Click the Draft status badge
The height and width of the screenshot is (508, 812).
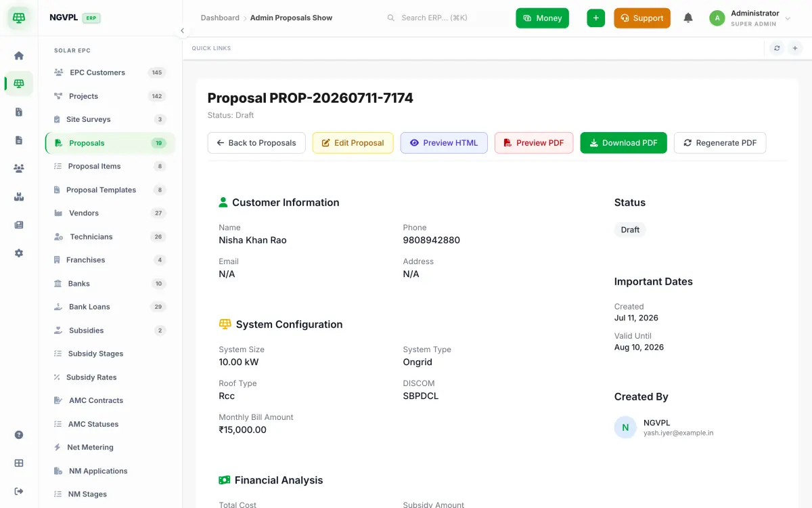(630, 230)
